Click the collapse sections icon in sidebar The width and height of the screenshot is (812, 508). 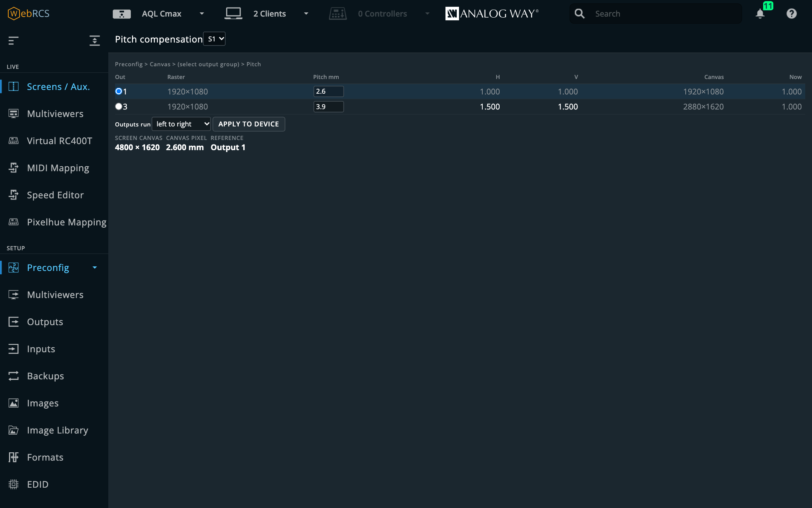point(95,40)
